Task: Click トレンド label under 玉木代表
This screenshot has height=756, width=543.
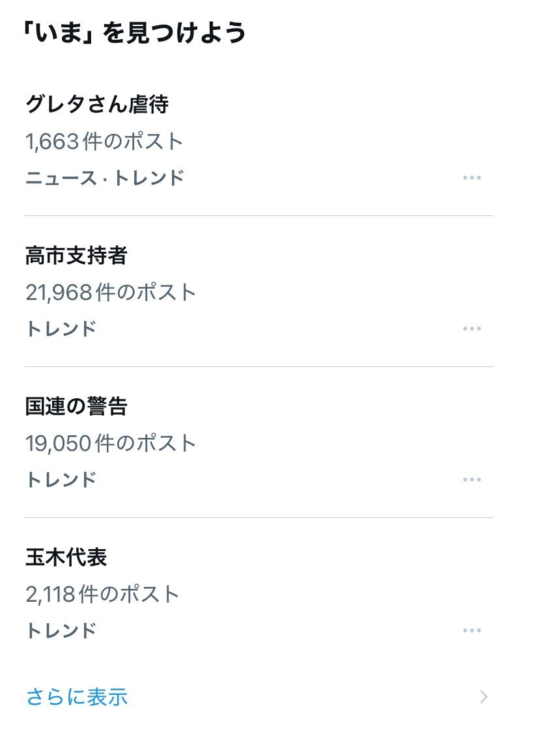Action: tap(61, 630)
